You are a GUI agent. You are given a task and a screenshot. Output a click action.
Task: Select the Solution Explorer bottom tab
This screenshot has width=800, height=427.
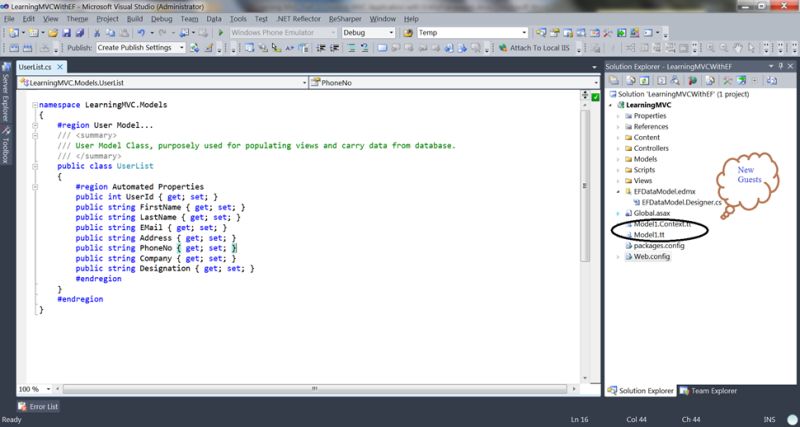641,391
